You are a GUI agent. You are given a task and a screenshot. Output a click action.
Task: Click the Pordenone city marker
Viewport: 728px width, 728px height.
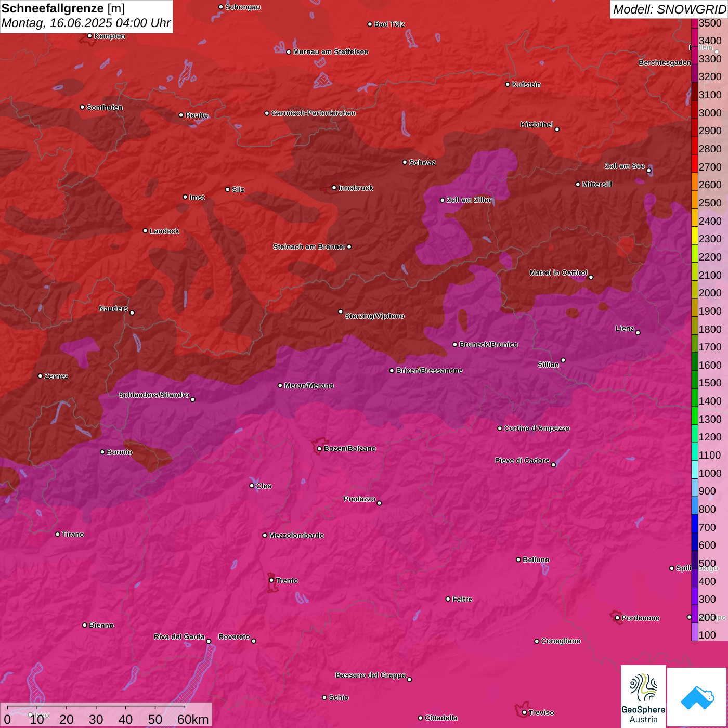(617, 618)
